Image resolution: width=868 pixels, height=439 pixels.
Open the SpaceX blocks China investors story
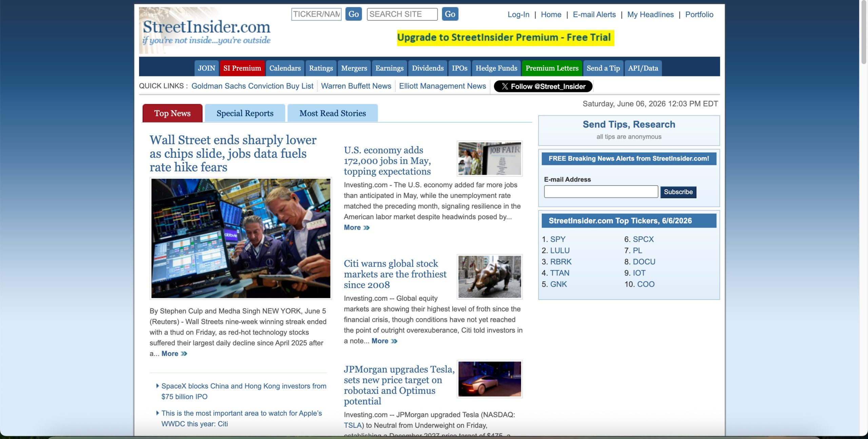244,392
